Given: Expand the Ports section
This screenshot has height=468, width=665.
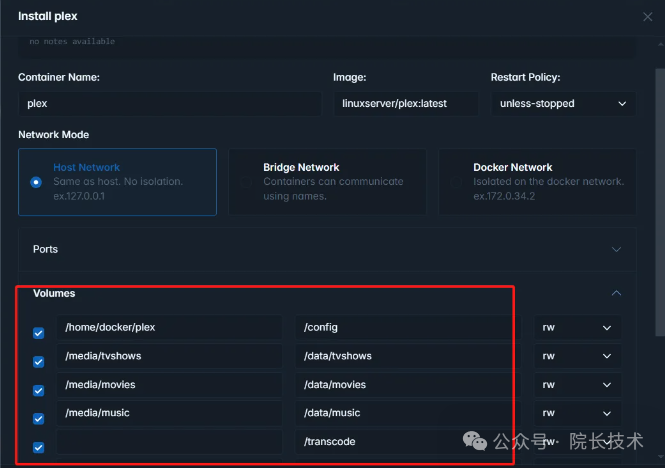Looking at the screenshot, I should point(616,249).
